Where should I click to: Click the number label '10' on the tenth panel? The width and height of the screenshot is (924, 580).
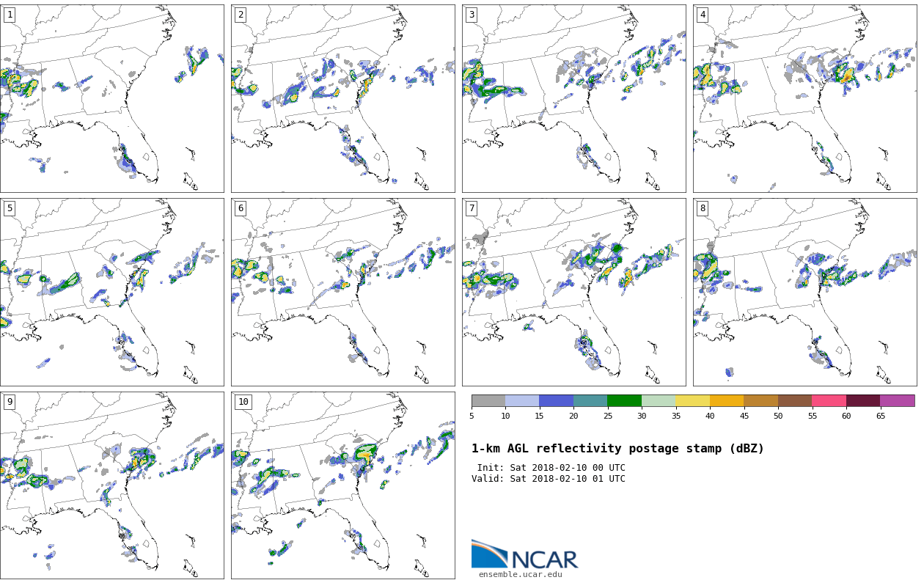click(243, 402)
